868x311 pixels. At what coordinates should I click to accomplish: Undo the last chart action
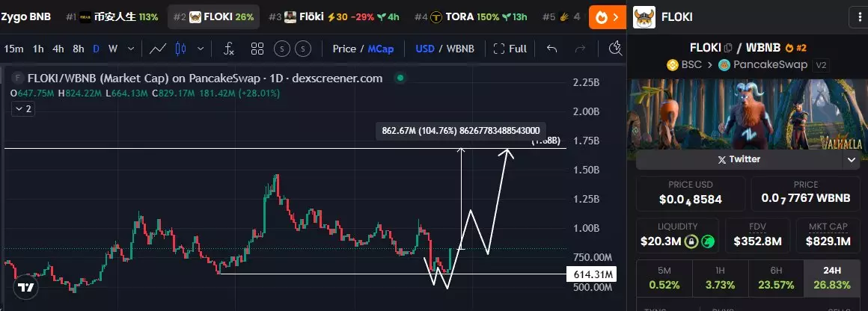click(x=551, y=49)
